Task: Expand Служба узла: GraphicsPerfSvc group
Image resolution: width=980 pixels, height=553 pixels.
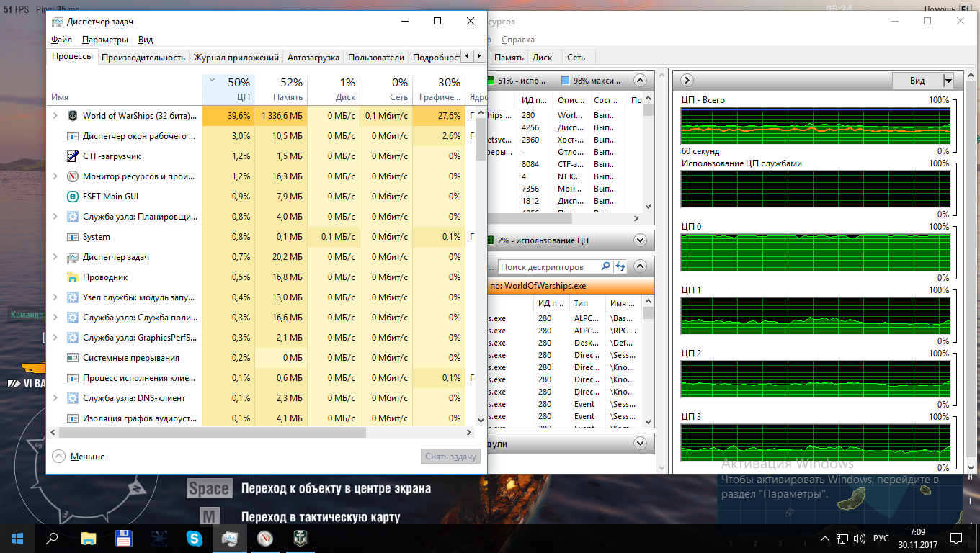Action: click(x=55, y=338)
